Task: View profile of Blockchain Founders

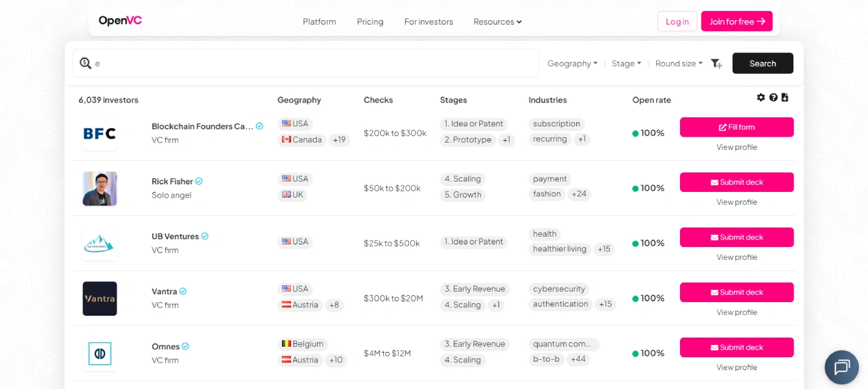Action: coord(736,147)
